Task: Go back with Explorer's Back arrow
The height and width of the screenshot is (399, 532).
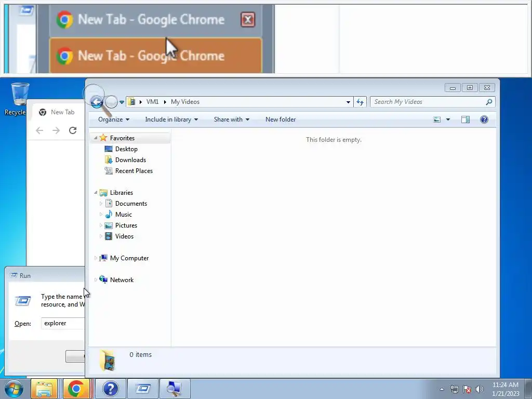Action: [x=97, y=102]
